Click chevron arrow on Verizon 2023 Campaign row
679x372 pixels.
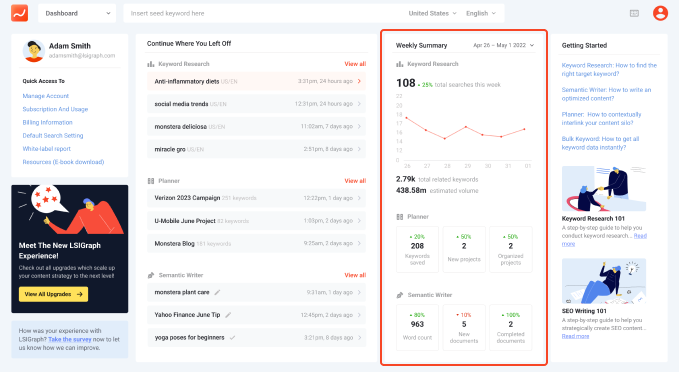[x=359, y=198]
